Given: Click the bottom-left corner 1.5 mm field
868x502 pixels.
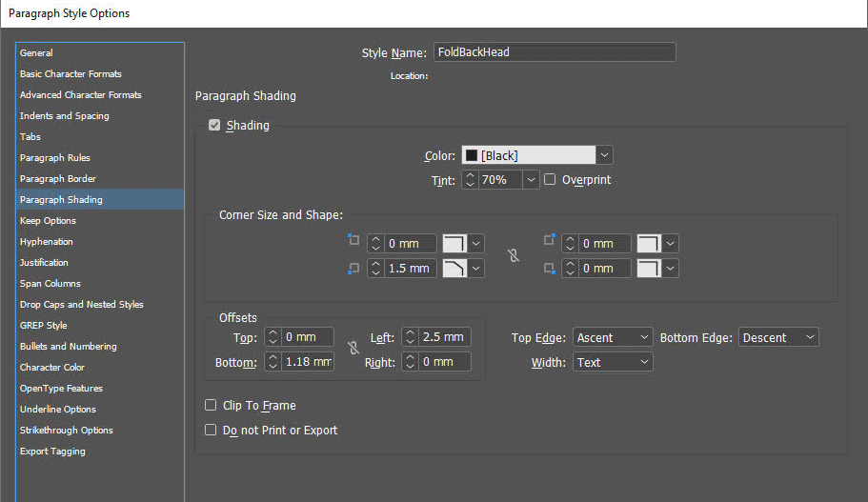Looking at the screenshot, I should click(x=411, y=269).
